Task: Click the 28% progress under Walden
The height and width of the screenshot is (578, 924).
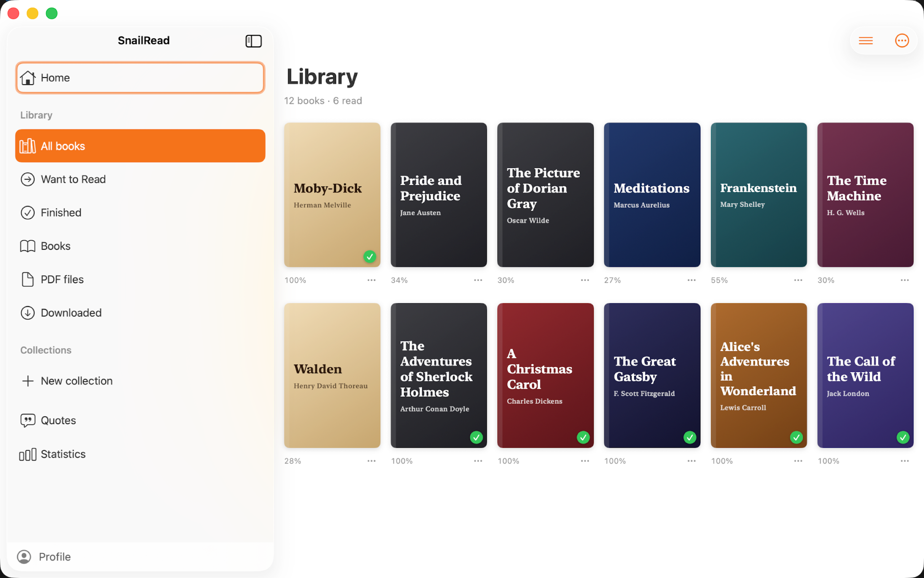Action: (x=292, y=461)
